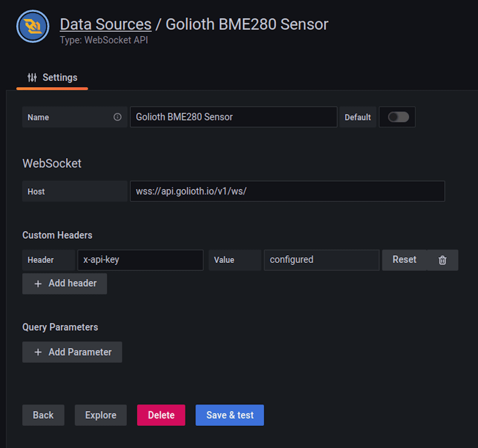This screenshot has width=478, height=448.
Task: Toggle the Default data source switch
Action: (x=398, y=117)
